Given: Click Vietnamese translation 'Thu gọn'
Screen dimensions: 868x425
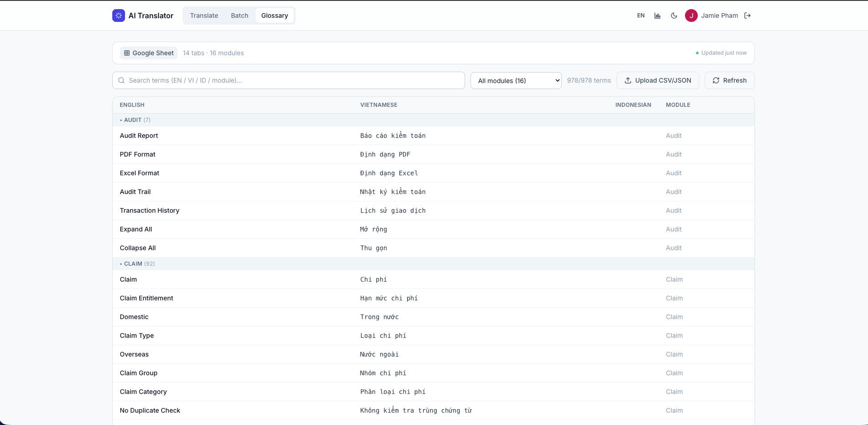Looking at the screenshot, I should 374,248.
